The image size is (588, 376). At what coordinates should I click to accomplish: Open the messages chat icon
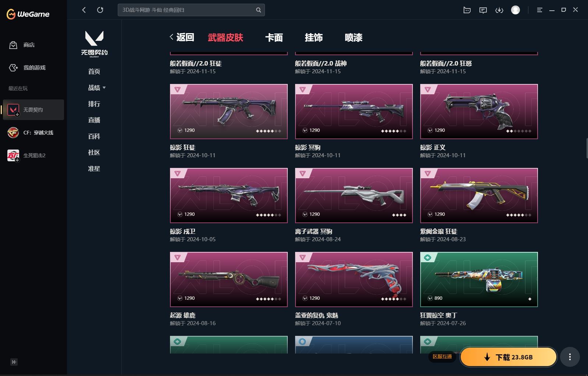click(483, 10)
